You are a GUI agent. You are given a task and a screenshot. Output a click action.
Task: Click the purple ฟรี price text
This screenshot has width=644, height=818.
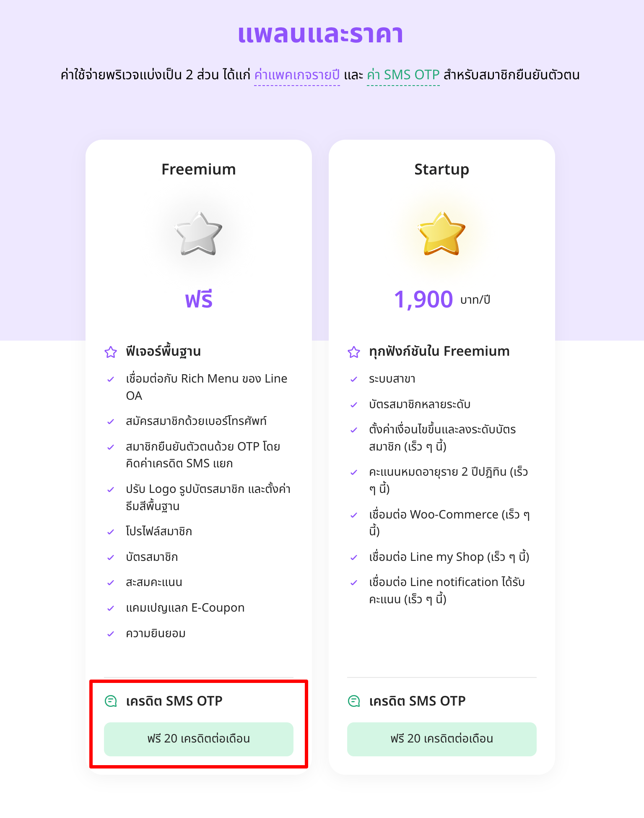coord(199,300)
